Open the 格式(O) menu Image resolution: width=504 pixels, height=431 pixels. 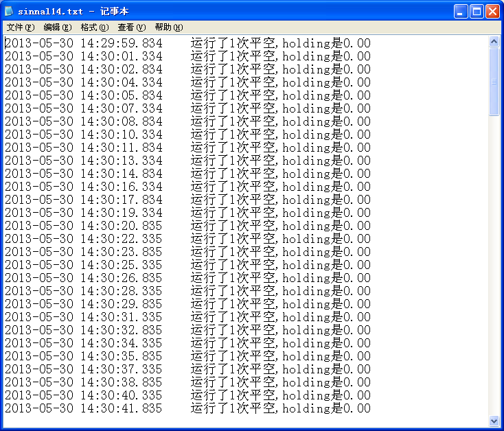[x=95, y=27]
